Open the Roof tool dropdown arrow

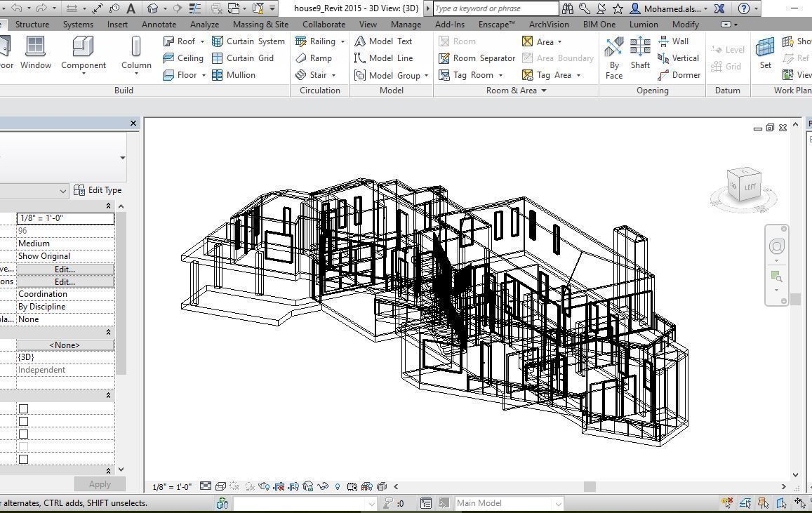click(x=203, y=42)
